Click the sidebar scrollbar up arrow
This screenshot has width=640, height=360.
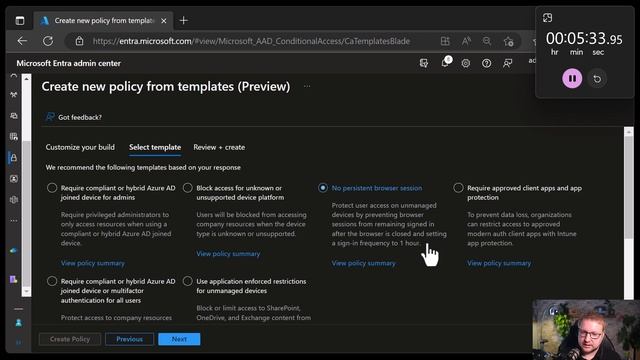[27, 78]
